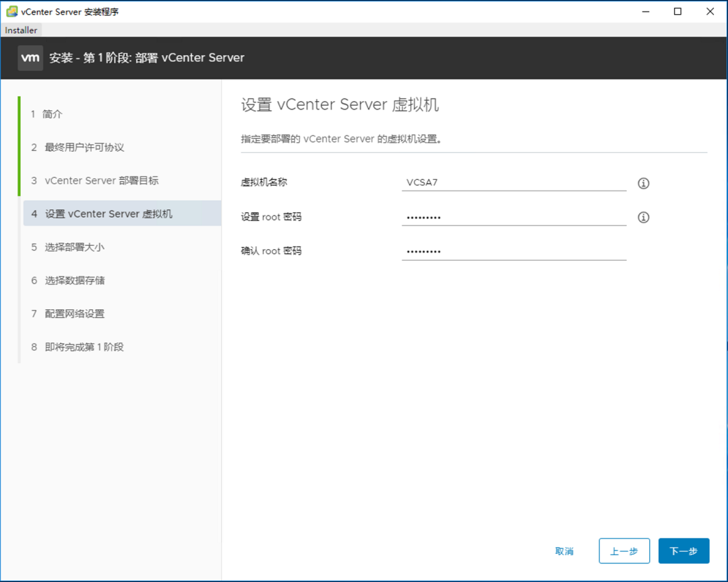Click the 确认 root 密码 label
This screenshot has height=582, width=728.
pos(271,251)
